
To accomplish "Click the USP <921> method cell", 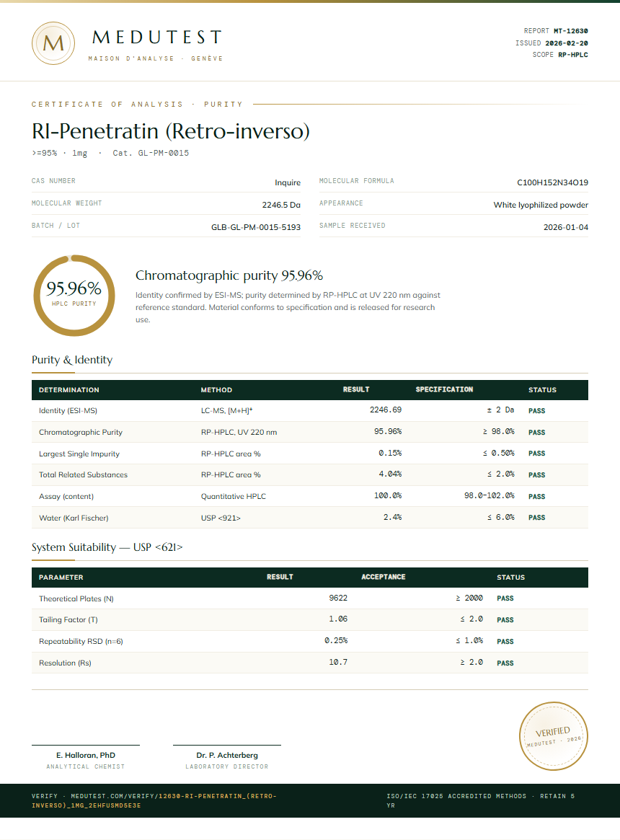I will (221, 518).
